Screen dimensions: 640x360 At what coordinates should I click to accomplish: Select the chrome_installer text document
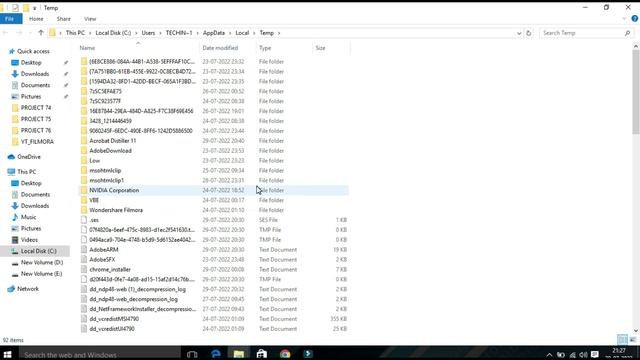[x=110, y=269]
